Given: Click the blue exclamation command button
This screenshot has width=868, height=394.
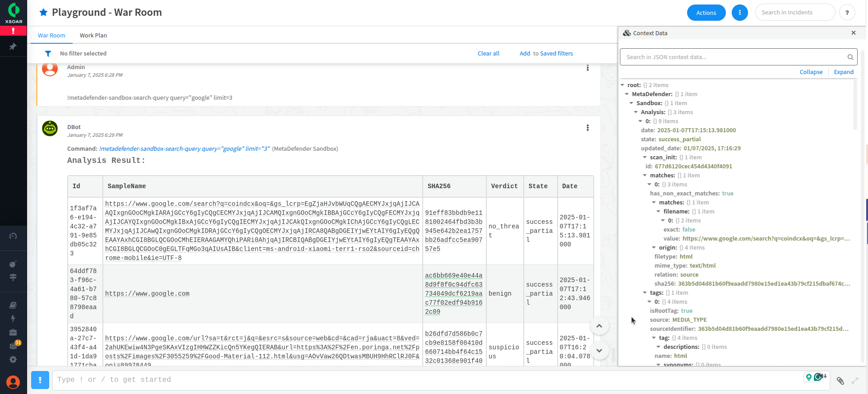Looking at the screenshot, I should (x=40, y=380).
